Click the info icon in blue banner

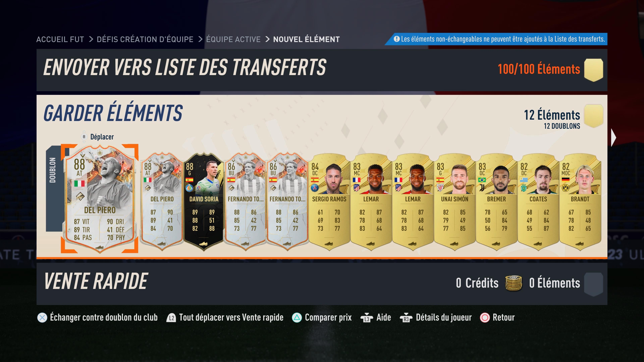(x=396, y=39)
